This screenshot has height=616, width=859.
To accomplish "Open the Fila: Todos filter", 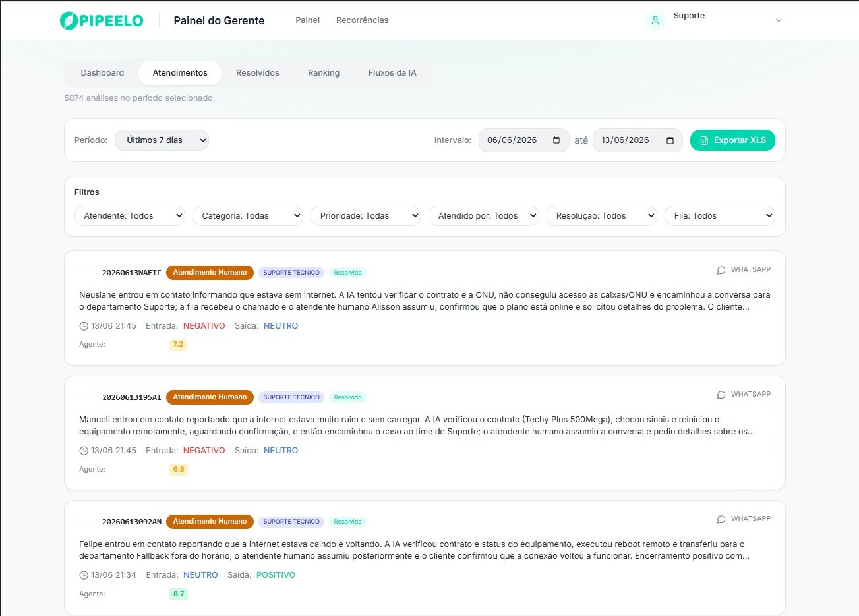I will 720,216.
